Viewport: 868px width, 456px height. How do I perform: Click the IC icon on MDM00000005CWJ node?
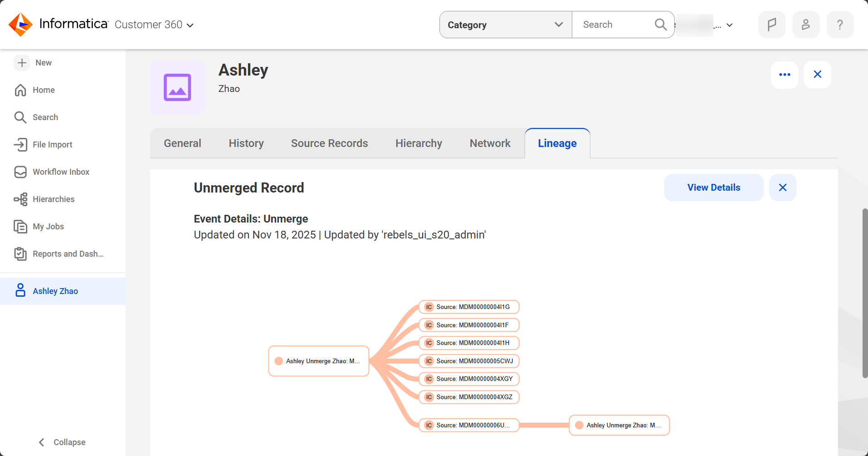429,361
